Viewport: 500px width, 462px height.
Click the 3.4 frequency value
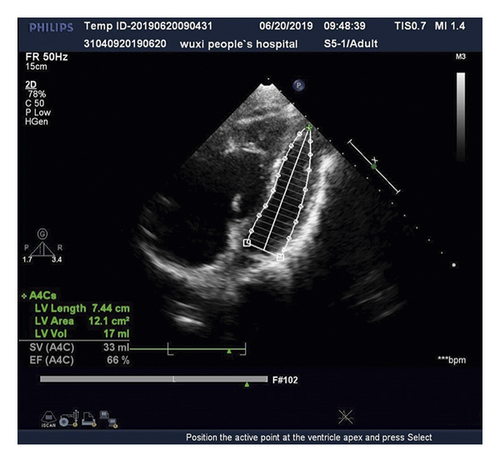tap(57, 260)
